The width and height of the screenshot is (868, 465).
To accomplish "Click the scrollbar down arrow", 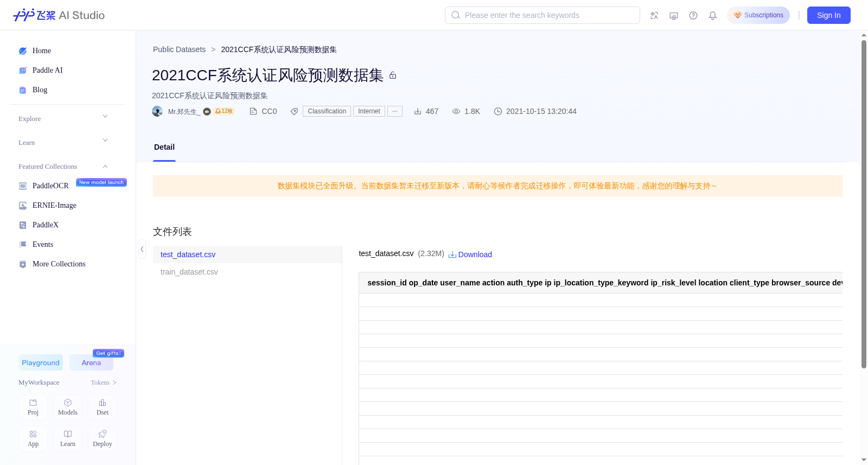I will point(864,460).
